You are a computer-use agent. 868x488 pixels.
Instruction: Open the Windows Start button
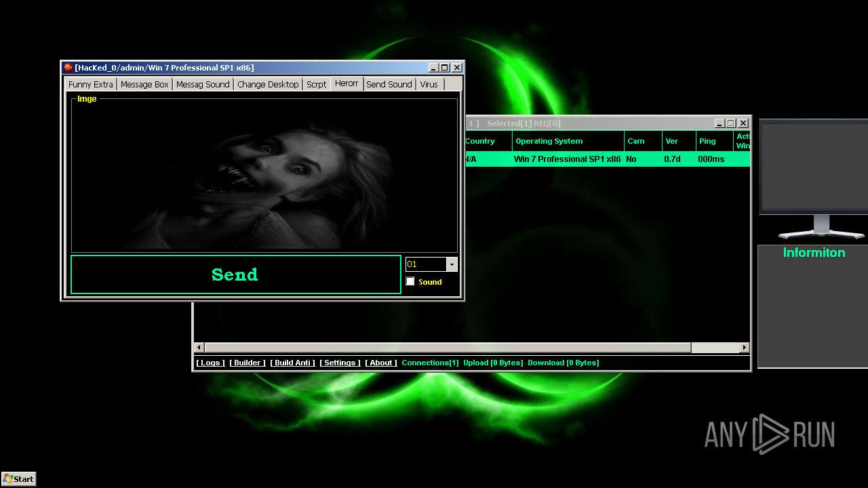tap(18, 479)
